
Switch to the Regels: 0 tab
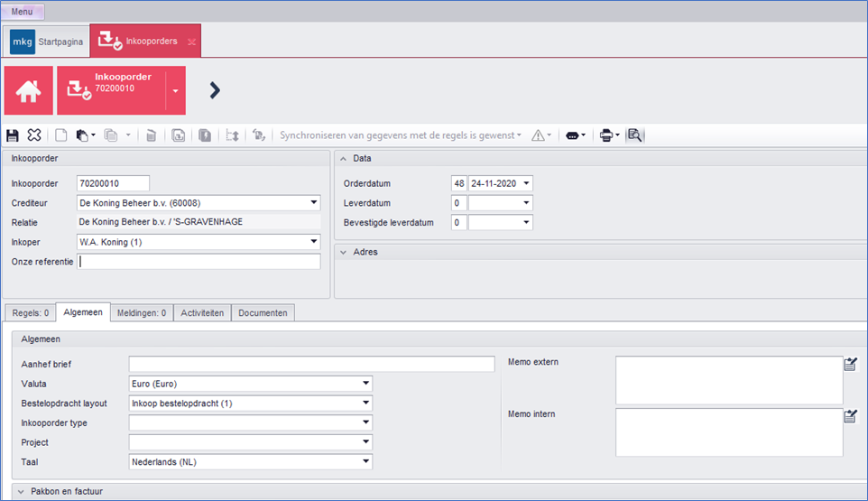click(x=31, y=312)
